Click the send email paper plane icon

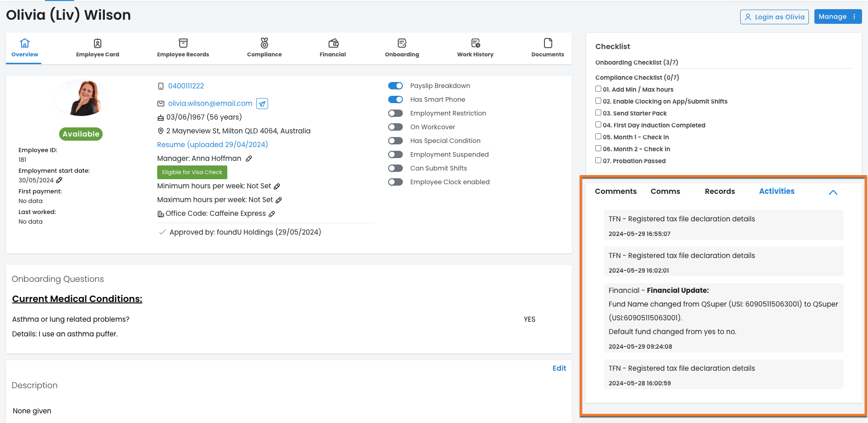point(262,104)
